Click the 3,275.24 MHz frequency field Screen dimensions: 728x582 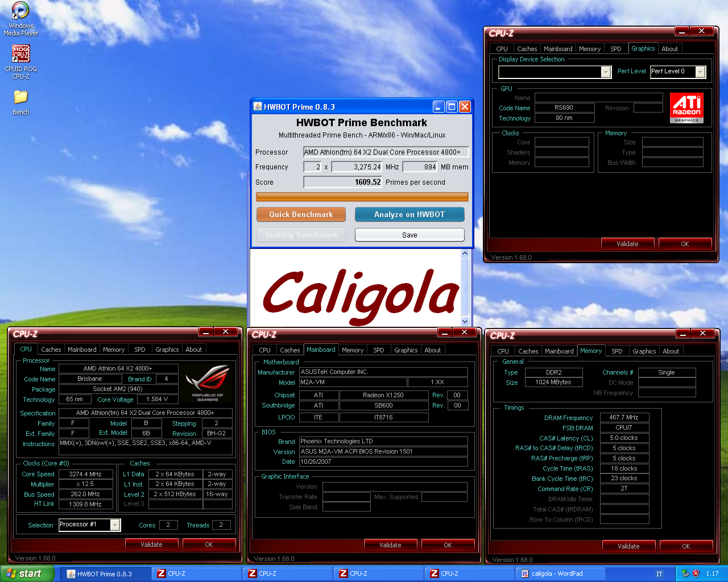[x=357, y=167]
